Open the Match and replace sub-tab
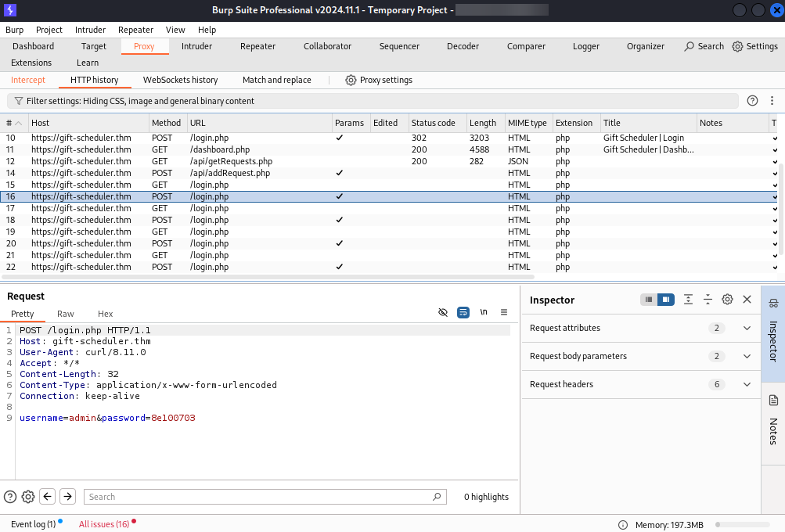This screenshot has width=785, height=532. click(277, 80)
